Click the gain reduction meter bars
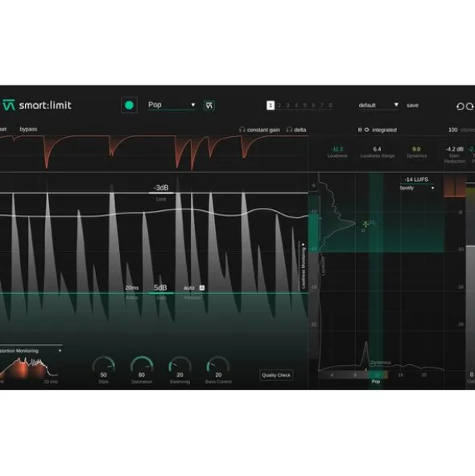475x476 pixels. tap(455, 186)
